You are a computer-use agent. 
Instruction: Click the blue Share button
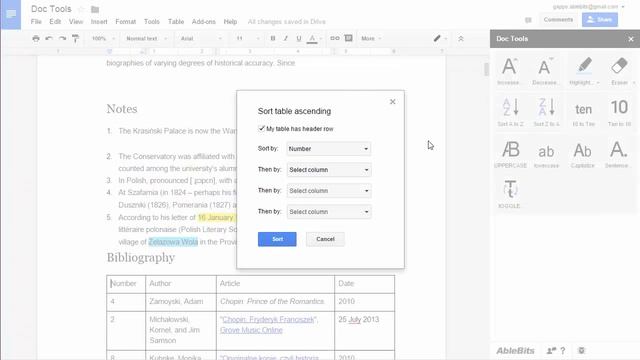tap(600, 20)
